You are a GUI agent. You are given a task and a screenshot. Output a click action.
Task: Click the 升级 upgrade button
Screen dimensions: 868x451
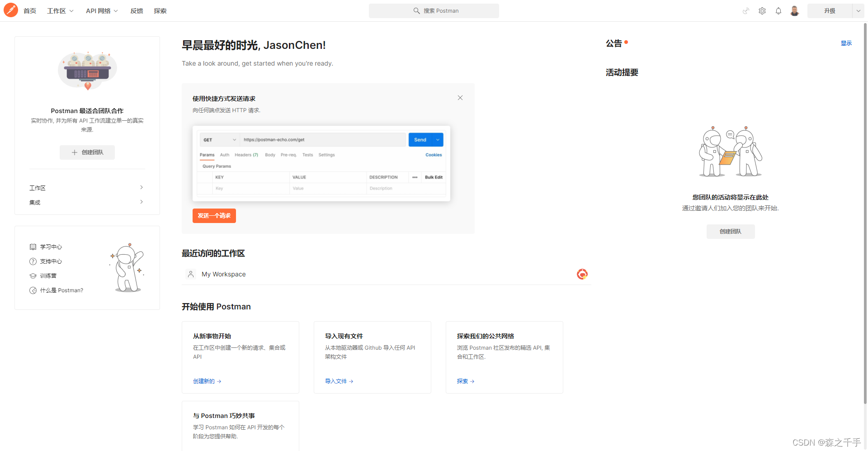pyautogui.click(x=830, y=11)
